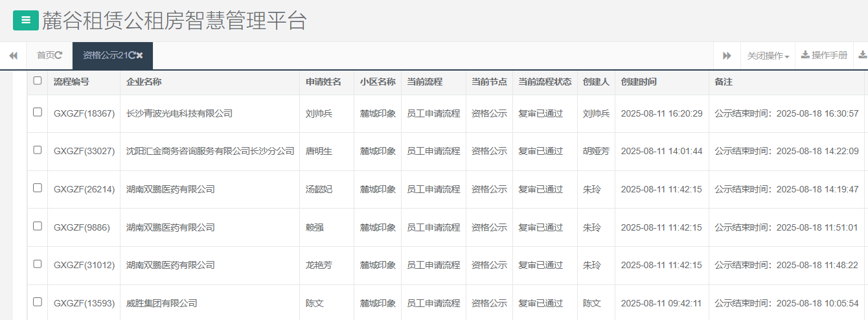Check the row for GXGZF(18367)
Image resolution: width=868 pixels, height=320 pixels.
(x=38, y=113)
